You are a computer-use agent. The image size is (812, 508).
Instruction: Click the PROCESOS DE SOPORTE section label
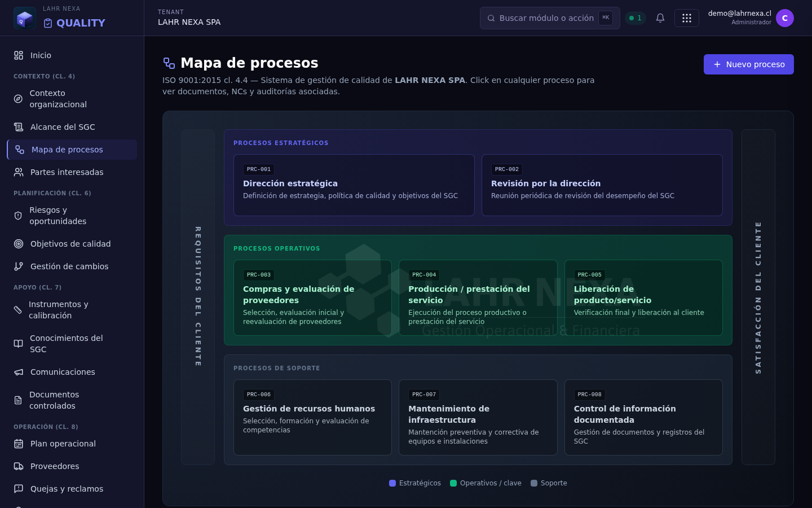[x=277, y=368]
